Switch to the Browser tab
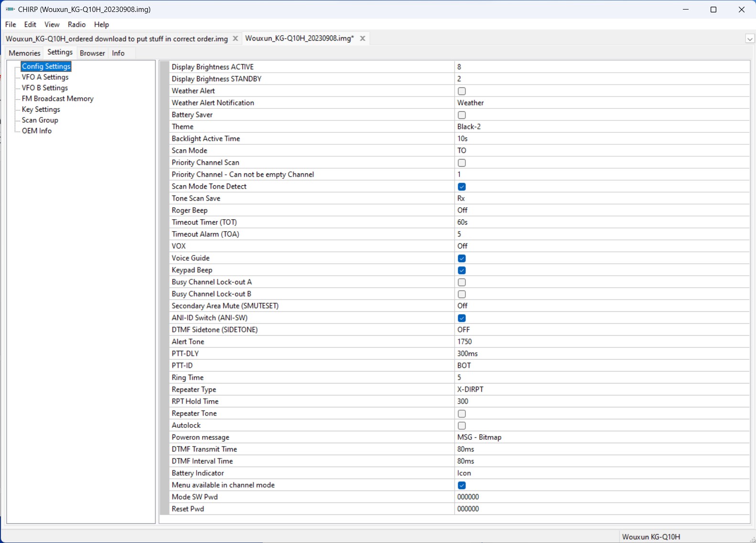Image resolution: width=756 pixels, height=543 pixels. click(x=92, y=53)
